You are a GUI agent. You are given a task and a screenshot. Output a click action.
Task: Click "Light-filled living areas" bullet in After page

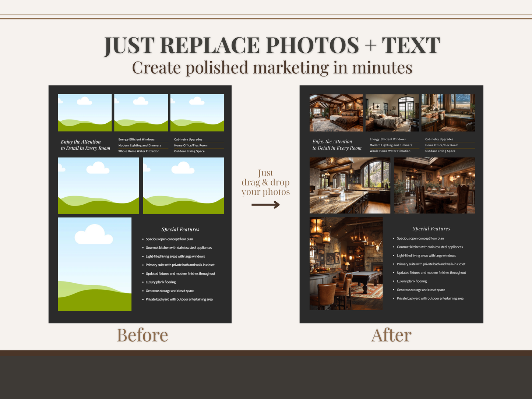426,255
